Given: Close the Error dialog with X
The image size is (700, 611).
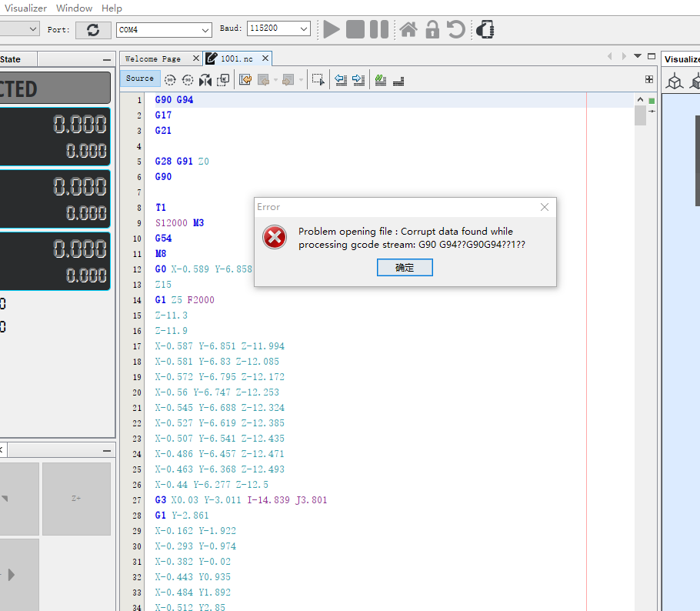Looking at the screenshot, I should (x=545, y=207).
